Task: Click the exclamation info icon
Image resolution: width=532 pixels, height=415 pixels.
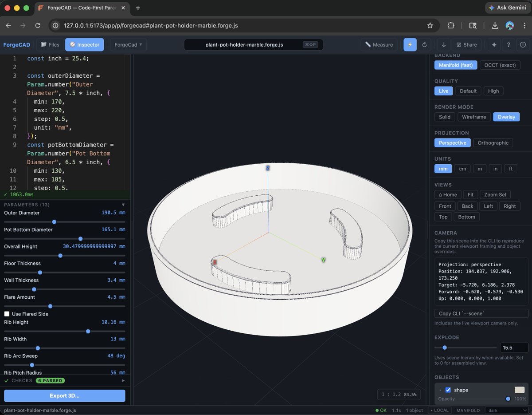Action: point(523,44)
